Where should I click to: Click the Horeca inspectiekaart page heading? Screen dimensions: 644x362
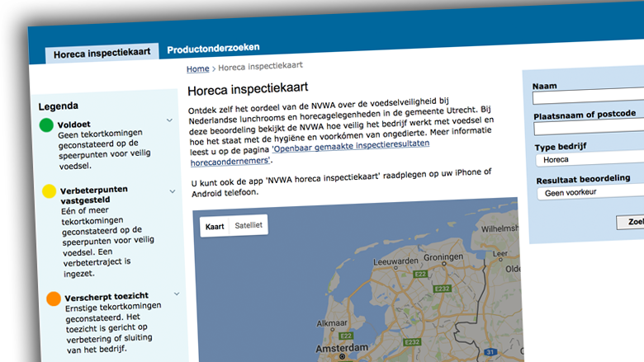tap(248, 89)
